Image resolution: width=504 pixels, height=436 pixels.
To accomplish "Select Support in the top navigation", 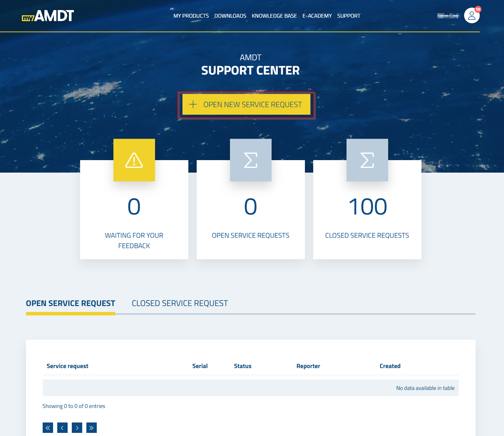I will point(349,16).
